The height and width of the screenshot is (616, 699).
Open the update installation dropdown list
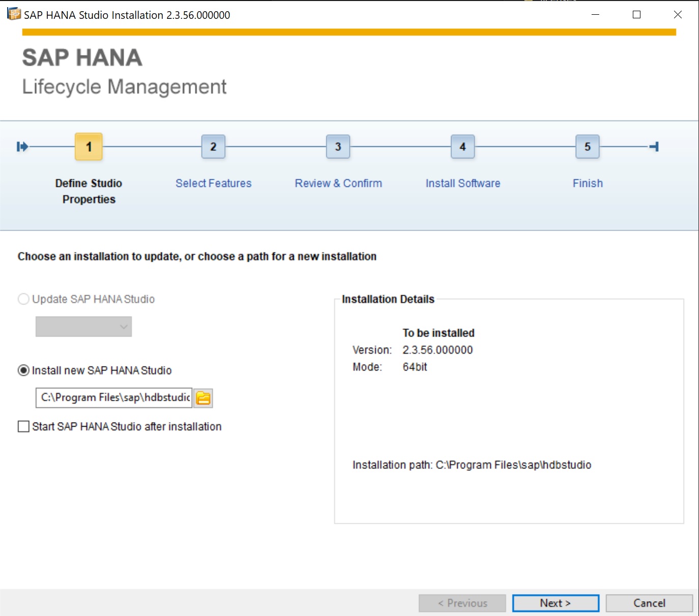pos(83,327)
